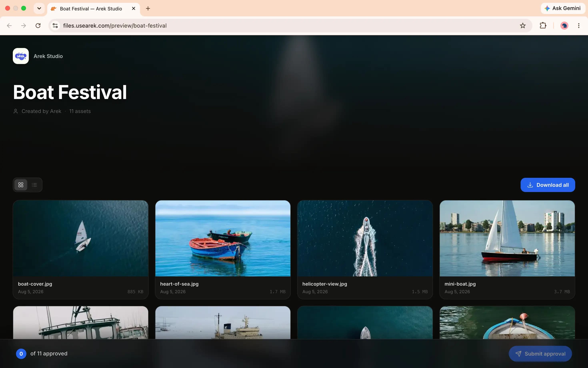Click the Arek Studio name text
Viewport: 588px width, 368px height.
pyautogui.click(x=48, y=56)
